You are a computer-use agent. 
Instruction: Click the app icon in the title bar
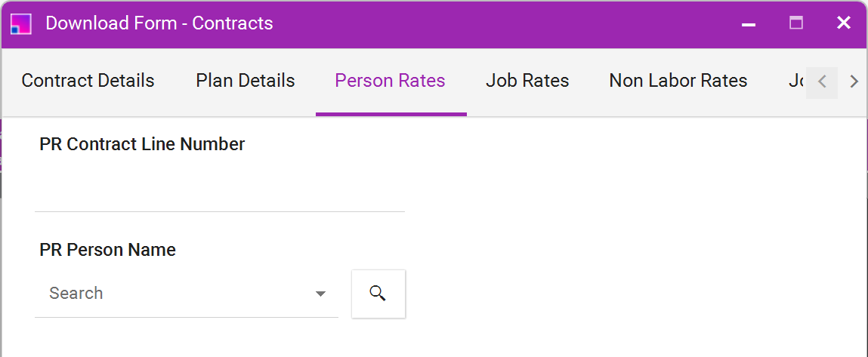point(21,23)
